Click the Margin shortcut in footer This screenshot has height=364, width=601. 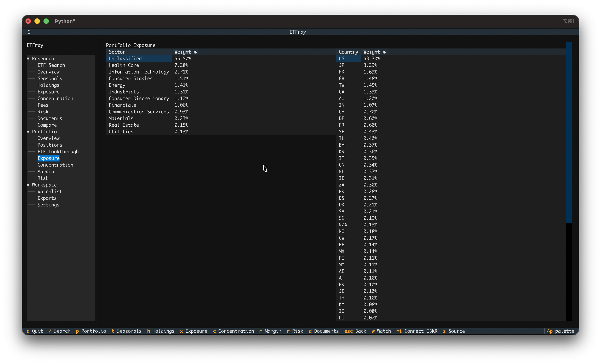point(270,331)
